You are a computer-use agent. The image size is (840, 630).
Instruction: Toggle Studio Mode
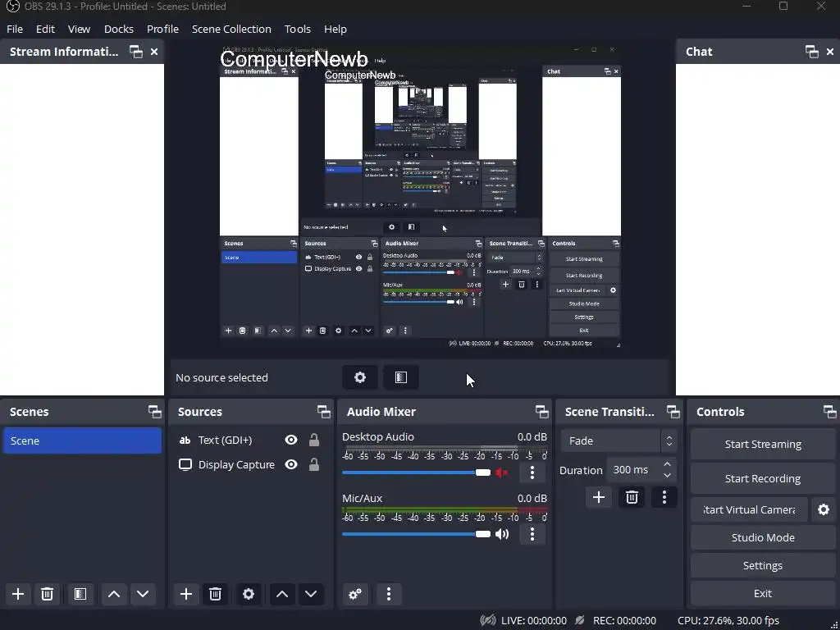click(x=763, y=537)
